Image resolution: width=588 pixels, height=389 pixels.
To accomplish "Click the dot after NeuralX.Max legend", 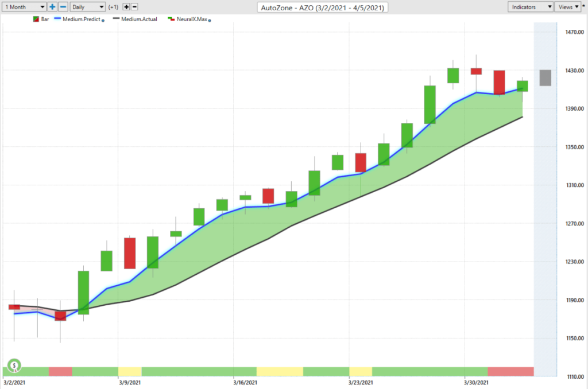I will 210,20.
